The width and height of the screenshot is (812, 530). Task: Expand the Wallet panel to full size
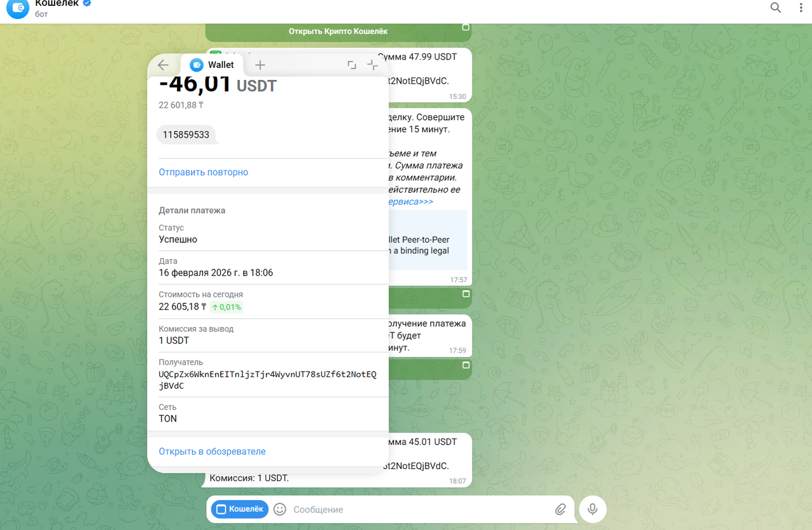pos(352,65)
